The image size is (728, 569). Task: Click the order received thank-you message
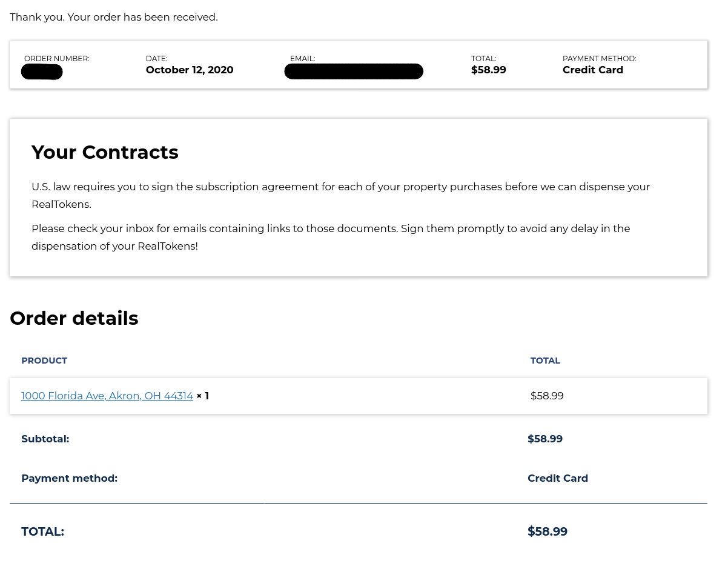[x=114, y=17]
